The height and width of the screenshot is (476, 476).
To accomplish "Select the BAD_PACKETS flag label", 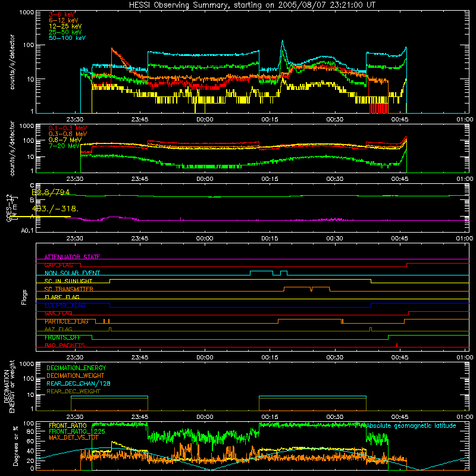I will [x=65, y=346].
